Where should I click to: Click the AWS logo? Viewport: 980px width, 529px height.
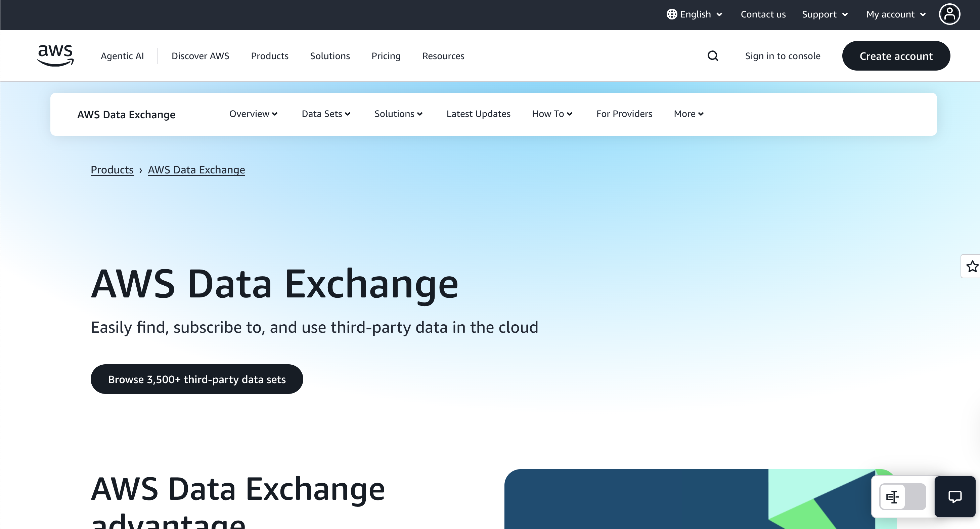pyautogui.click(x=55, y=55)
